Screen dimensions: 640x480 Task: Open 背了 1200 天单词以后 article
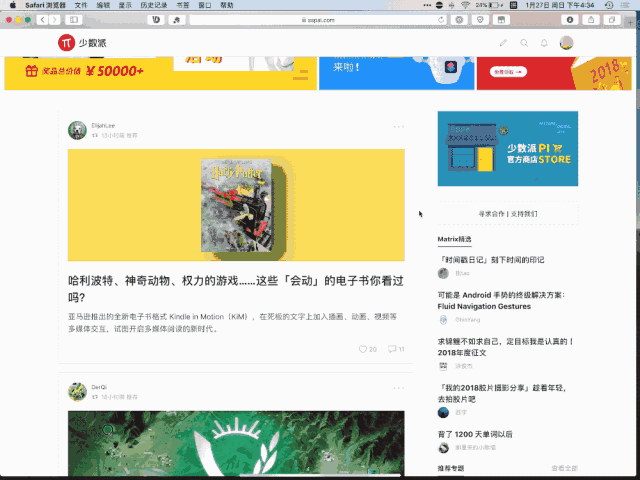[475, 434]
